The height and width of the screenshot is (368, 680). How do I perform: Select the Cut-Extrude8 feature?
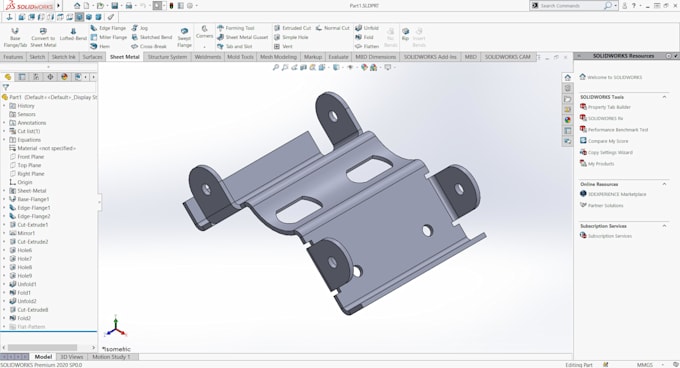[33, 310]
